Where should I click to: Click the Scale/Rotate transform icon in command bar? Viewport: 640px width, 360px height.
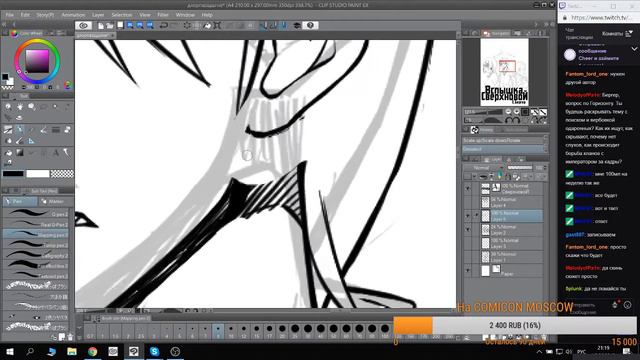click(217, 25)
